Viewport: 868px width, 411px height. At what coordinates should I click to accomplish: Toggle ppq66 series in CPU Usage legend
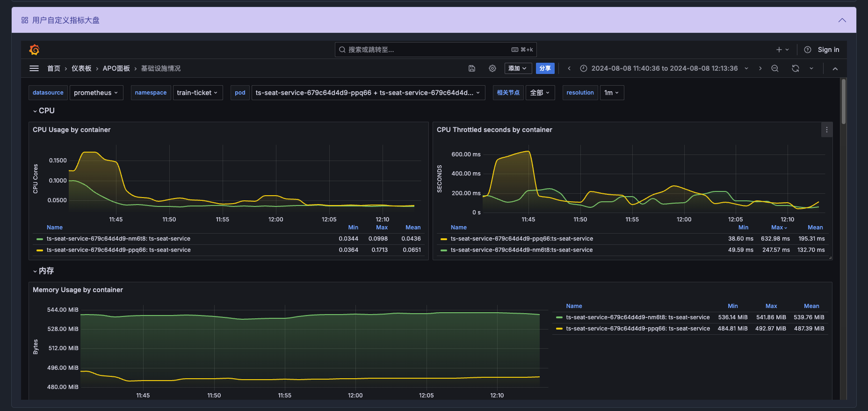118,250
